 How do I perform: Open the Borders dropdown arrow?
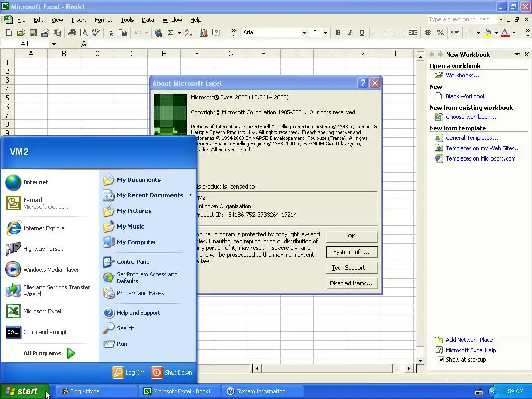[478, 33]
